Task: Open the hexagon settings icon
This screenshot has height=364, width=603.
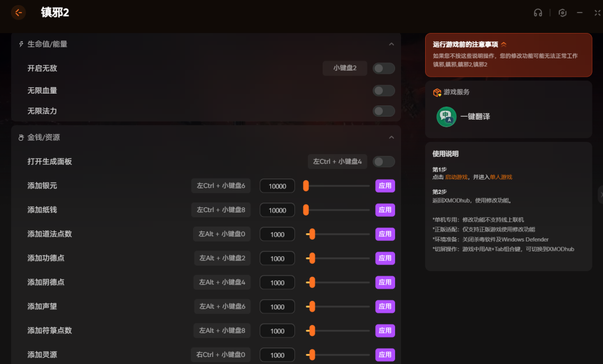Action: click(x=563, y=13)
